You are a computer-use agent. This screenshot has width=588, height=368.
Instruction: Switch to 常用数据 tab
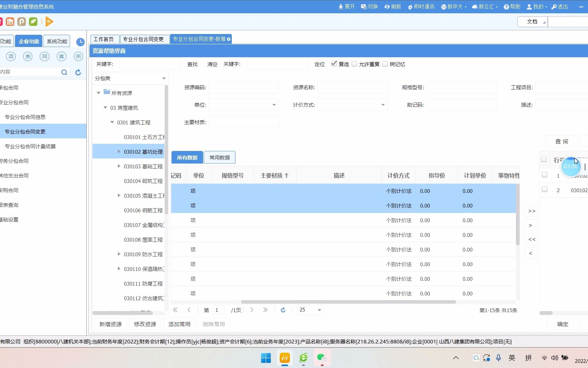[x=219, y=157]
